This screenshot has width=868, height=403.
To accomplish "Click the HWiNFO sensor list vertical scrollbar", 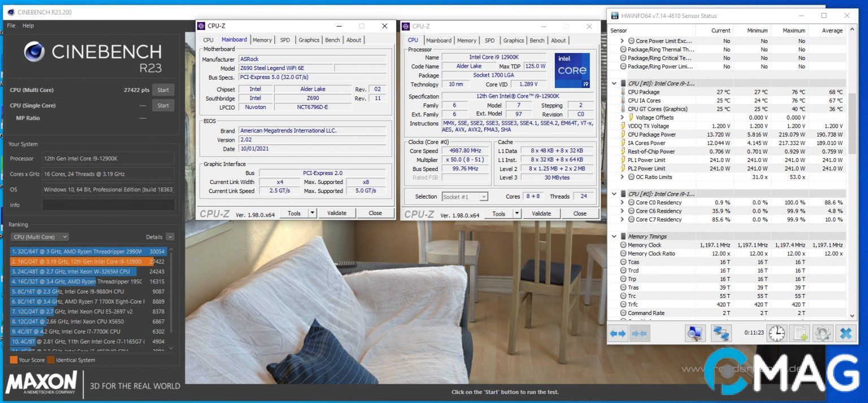I will coord(852,124).
